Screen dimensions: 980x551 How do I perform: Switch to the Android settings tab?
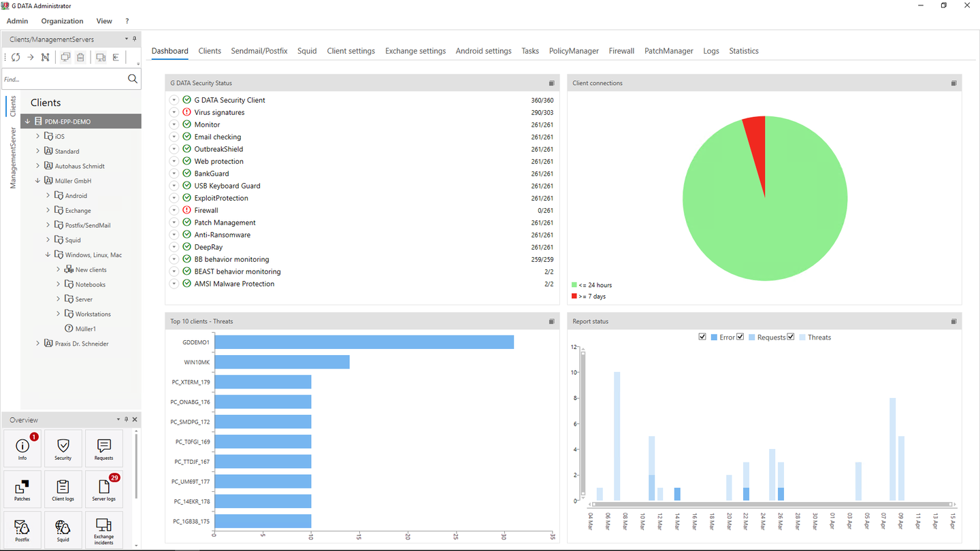484,51
